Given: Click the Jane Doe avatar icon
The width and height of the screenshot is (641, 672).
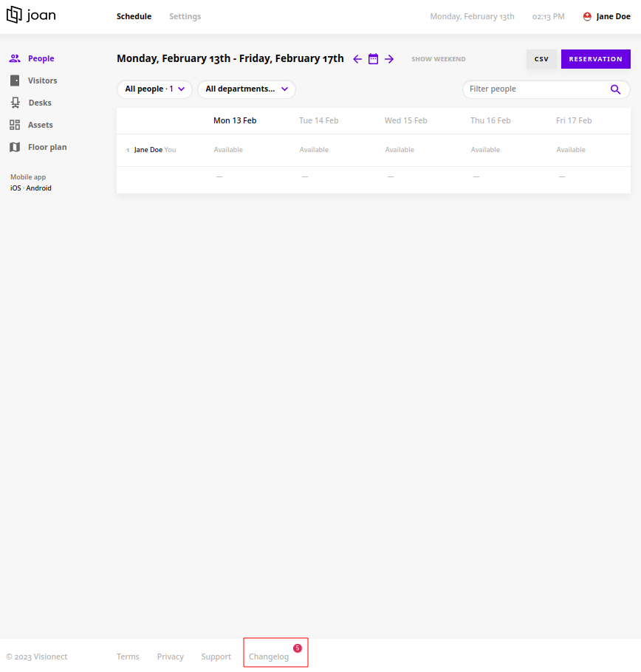Looking at the screenshot, I should (x=587, y=16).
